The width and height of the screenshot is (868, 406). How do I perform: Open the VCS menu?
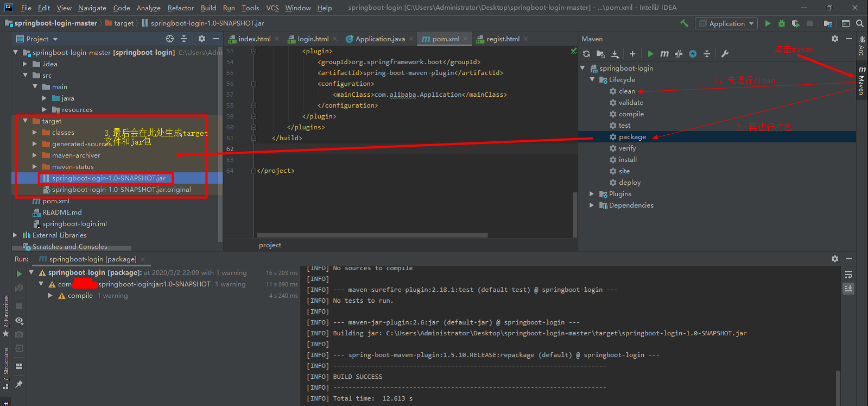coord(273,8)
